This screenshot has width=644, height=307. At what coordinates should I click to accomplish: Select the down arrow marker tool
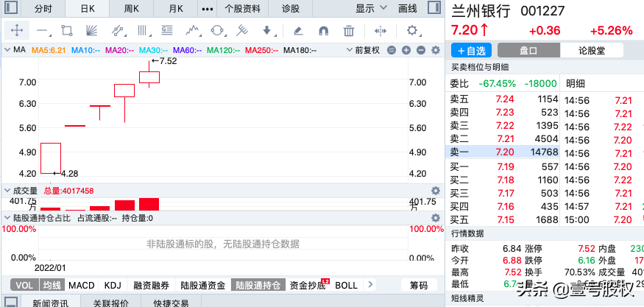click(x=267, y=30)
